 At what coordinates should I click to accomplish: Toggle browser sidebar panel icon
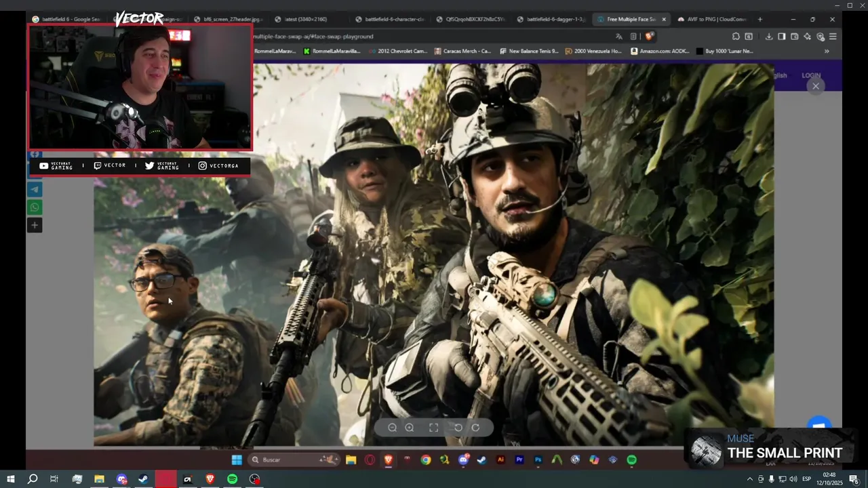781,37
